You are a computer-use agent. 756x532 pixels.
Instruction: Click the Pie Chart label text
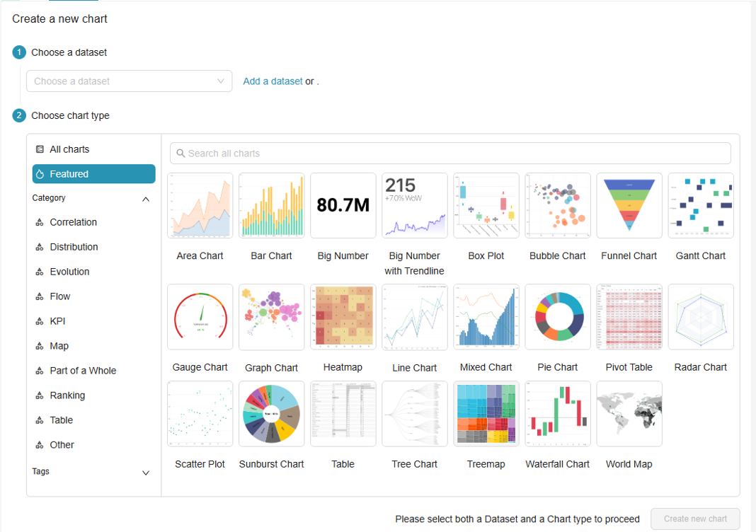point(558,367)
